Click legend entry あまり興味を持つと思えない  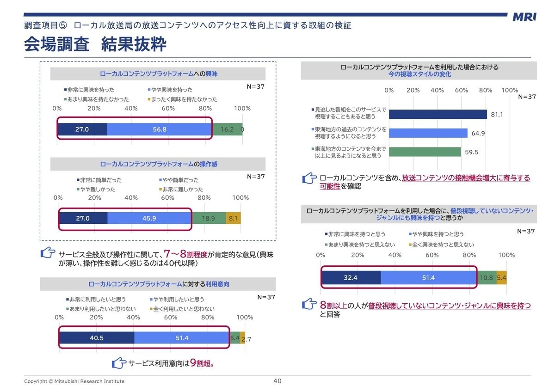359,245
